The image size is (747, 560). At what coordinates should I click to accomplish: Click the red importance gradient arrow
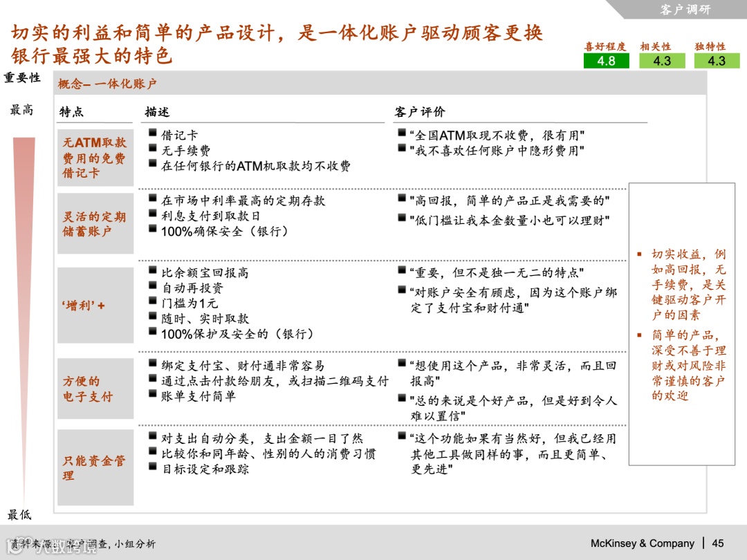pyautogui.click(x=24, y=320)
